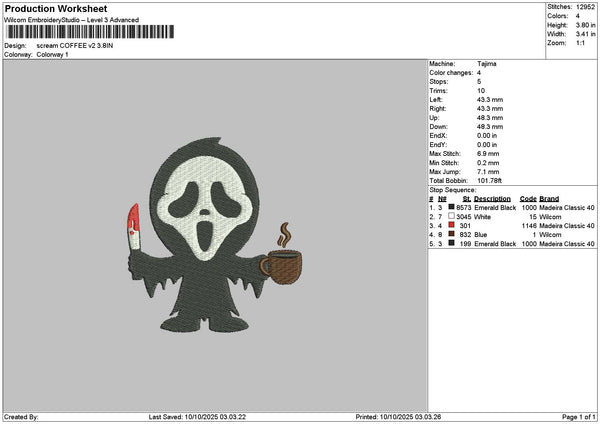Select the Right measurement 43.3 mm
The image size is (600, 424).
coord(490,109)
